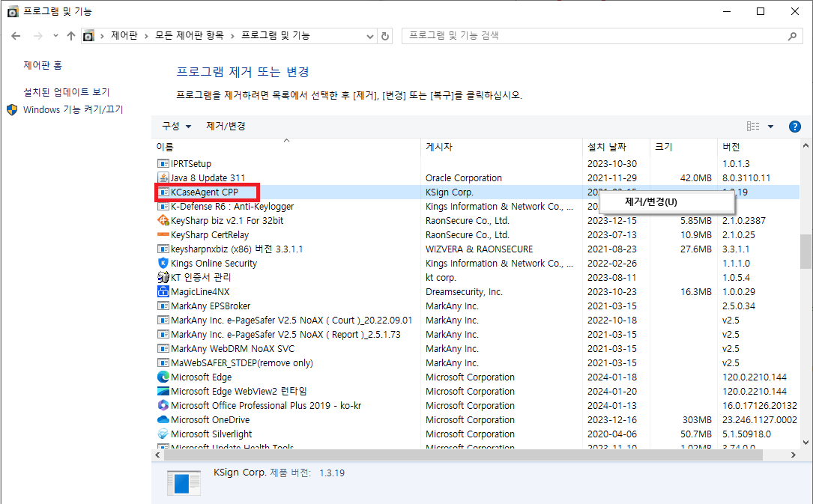This screenshot has height=504, width=813.
Task: Open the address bar history dropdown
Action: (x=369, y=36)
